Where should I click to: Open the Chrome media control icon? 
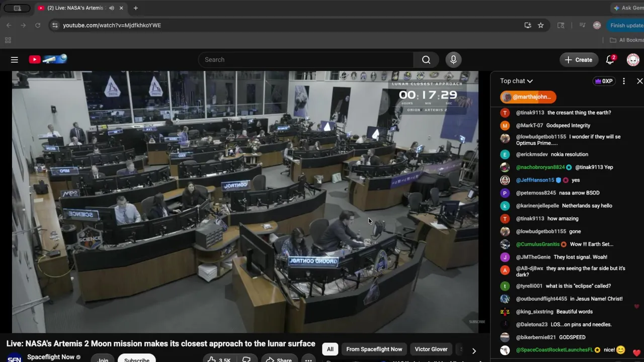pyautogui.click(x=583, y=25)
